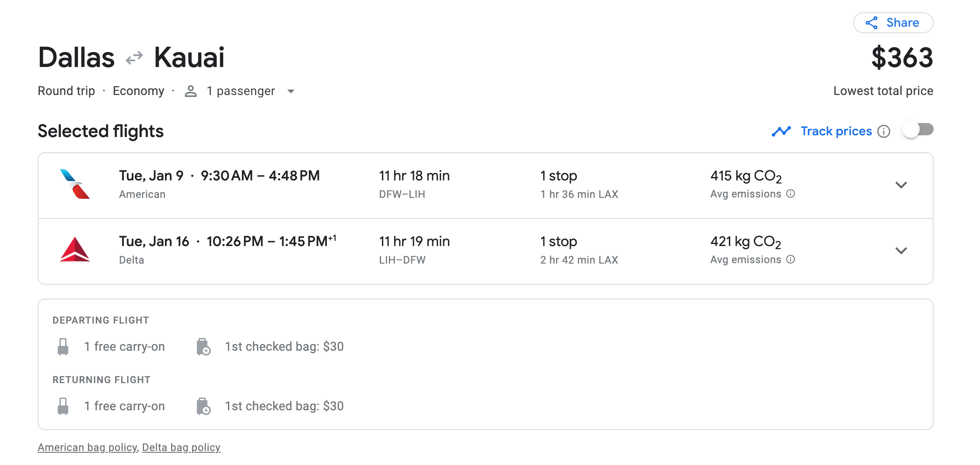Click the $363 lowest total price
Screen dimensions: 980x465
(x=902, y=58)
